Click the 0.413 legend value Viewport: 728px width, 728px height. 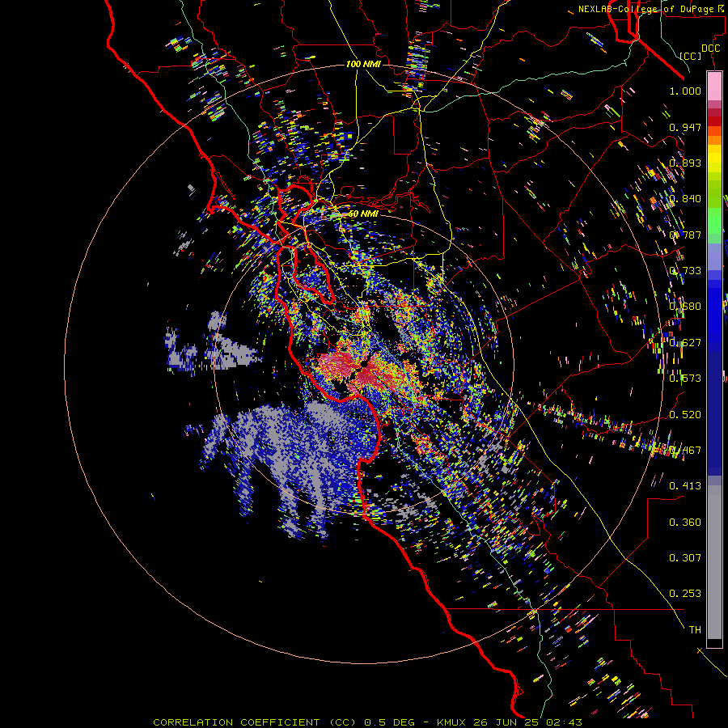point(685,486)
